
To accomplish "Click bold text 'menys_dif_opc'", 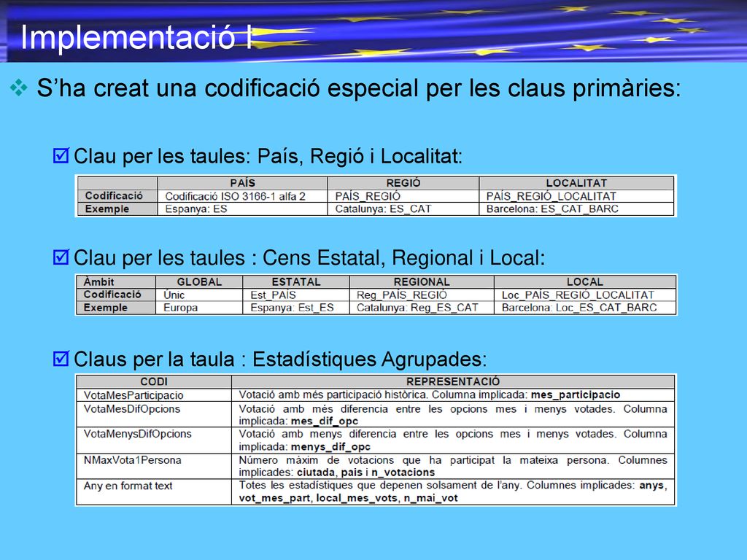I will coord(330,447).
